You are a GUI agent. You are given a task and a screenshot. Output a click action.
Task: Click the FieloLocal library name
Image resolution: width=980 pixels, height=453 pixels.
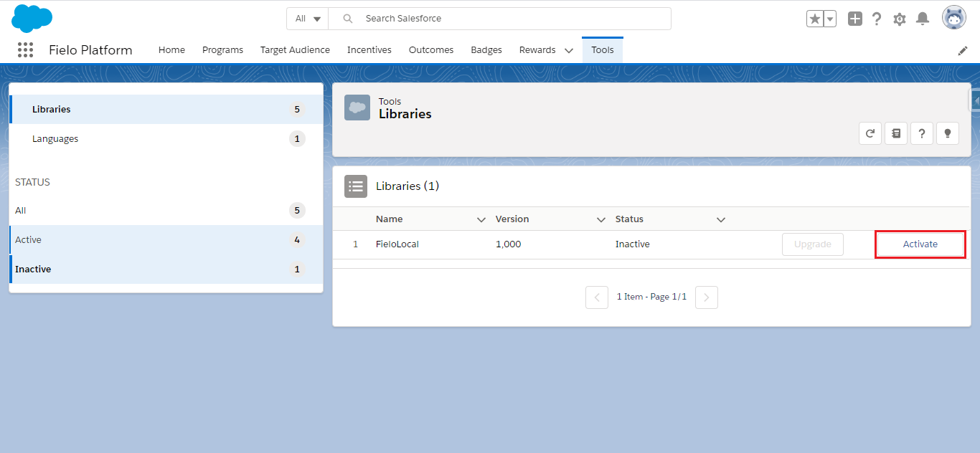click(397, 244)
